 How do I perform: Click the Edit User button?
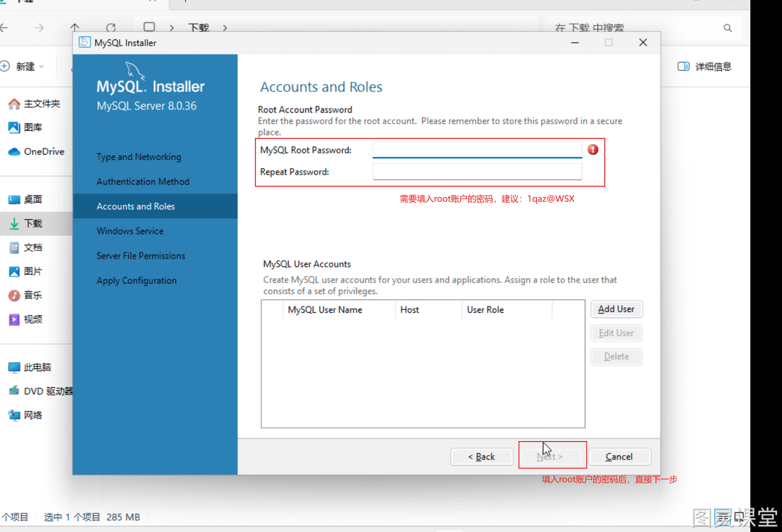click(616, 333)
